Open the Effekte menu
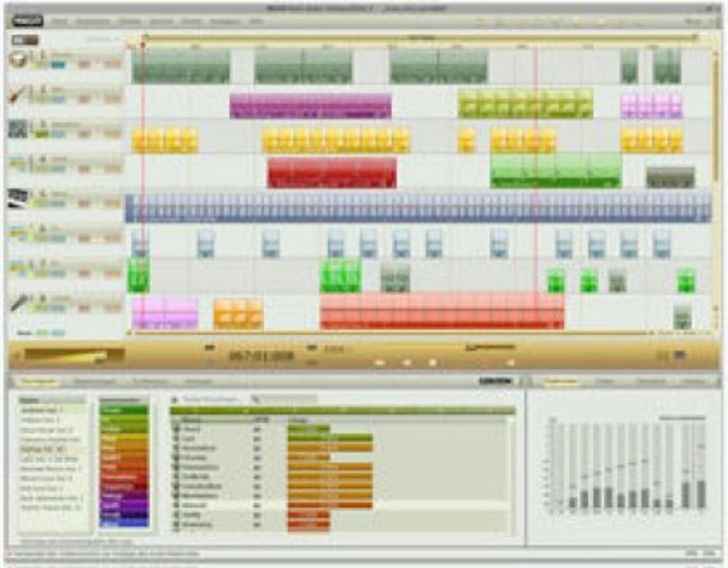 pyautogui.click(x=130, y=21)
